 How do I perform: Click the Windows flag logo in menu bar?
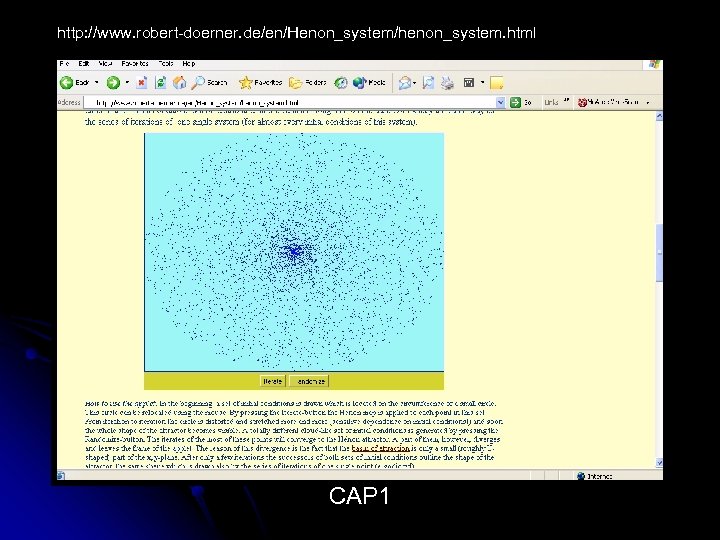654,64
